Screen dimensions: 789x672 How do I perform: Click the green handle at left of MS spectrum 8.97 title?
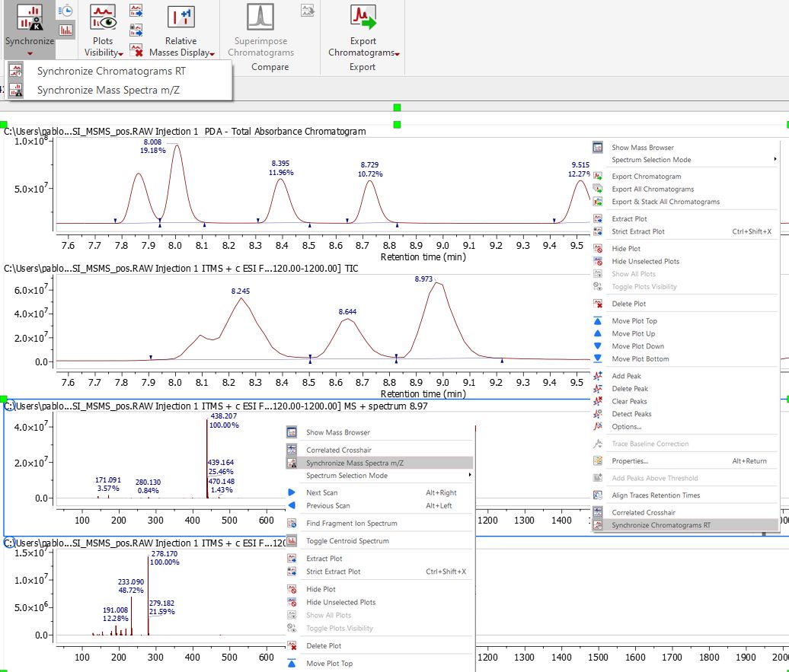(x=4, y=399)
